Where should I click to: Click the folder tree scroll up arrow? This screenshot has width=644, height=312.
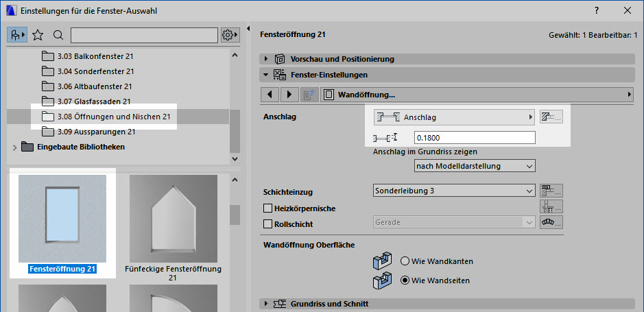point(235,55)
